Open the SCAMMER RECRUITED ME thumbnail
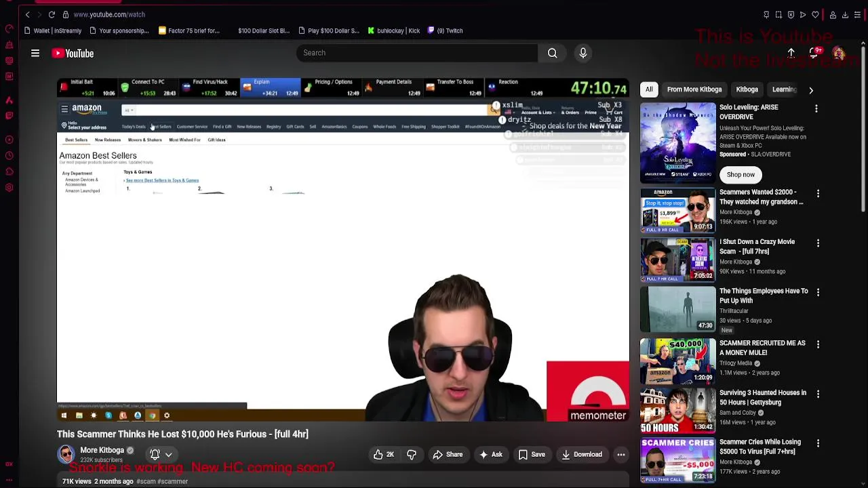The width and height of the screenshot is (868, 488). (678, 362)
